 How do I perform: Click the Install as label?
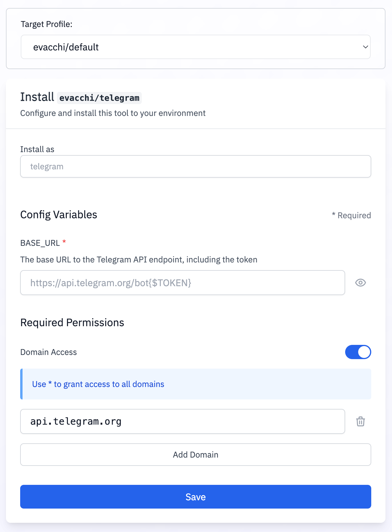(x=37, y=149)
